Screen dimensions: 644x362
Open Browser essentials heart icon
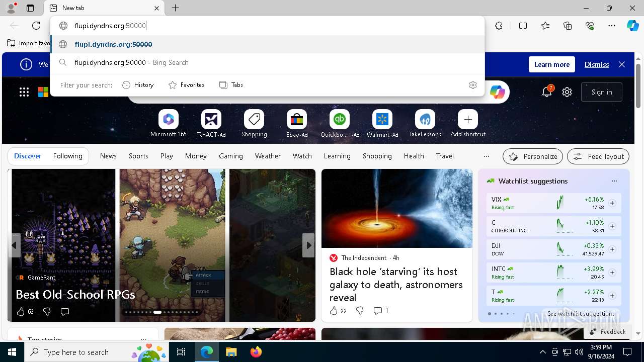[590, 26]
